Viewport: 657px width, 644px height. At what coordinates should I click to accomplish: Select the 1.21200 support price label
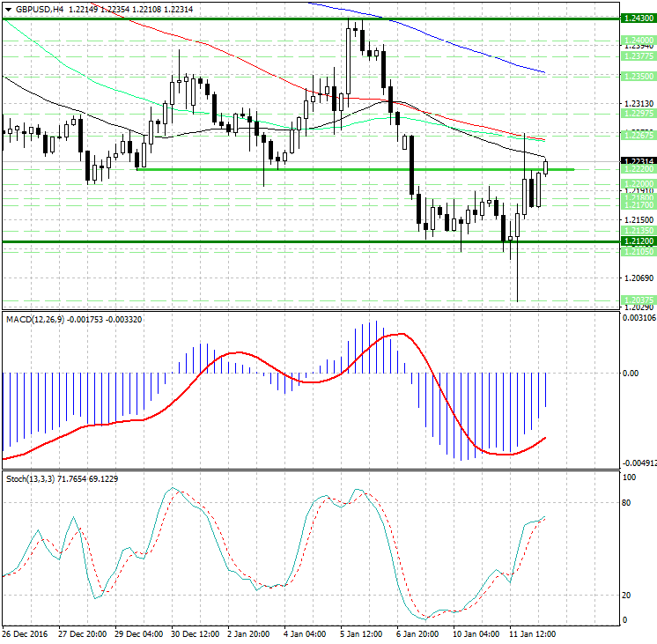pos(637,241)
